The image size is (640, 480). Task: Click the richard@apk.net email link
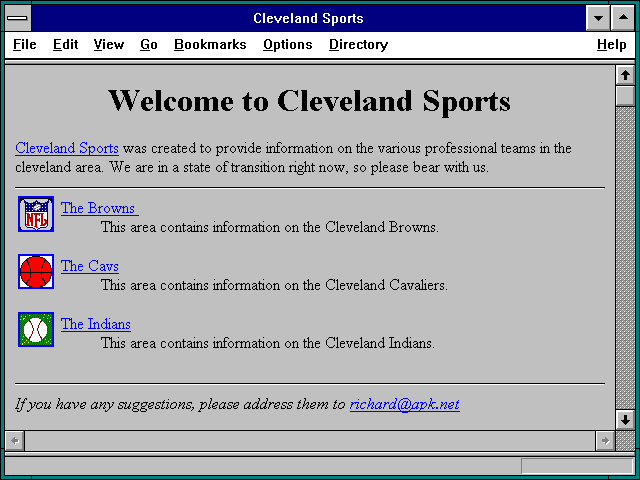pyautogui.click(x=404, y=404)
